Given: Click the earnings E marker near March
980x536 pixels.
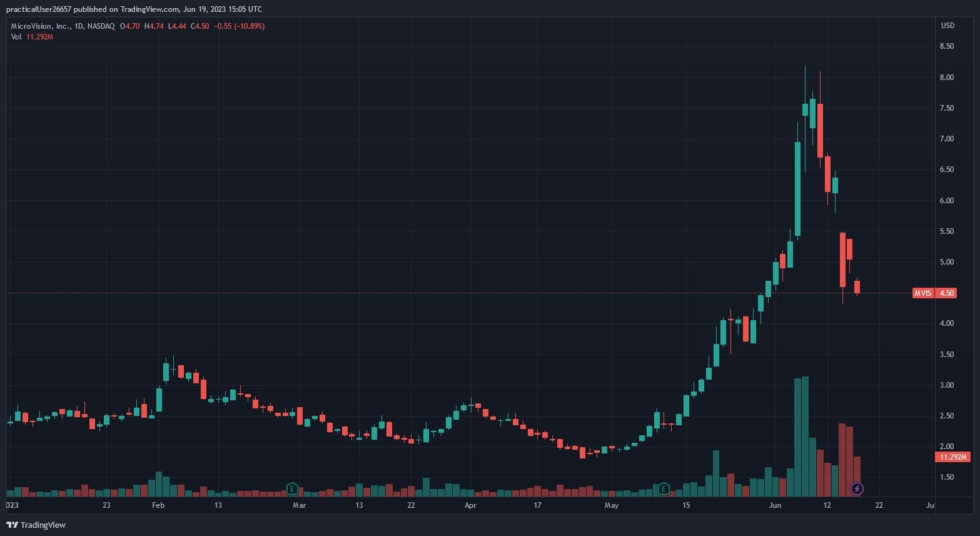Looking at the screenshot, I should click(291, 488).
